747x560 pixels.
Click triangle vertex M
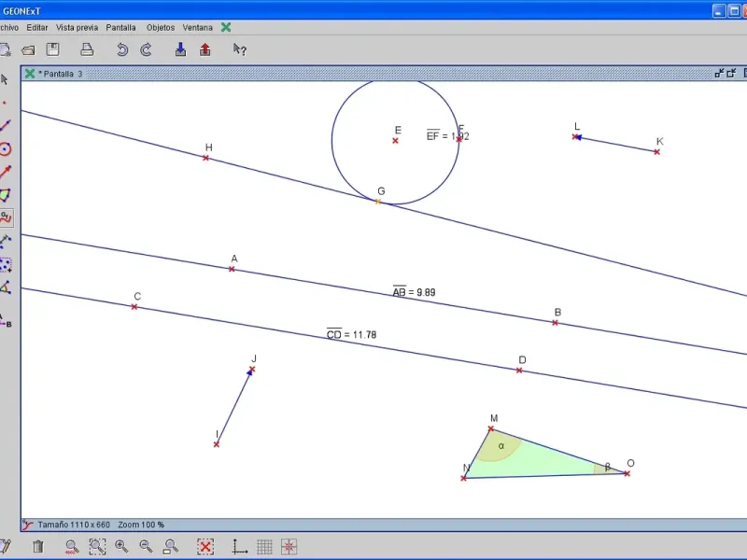coord(491,429)
